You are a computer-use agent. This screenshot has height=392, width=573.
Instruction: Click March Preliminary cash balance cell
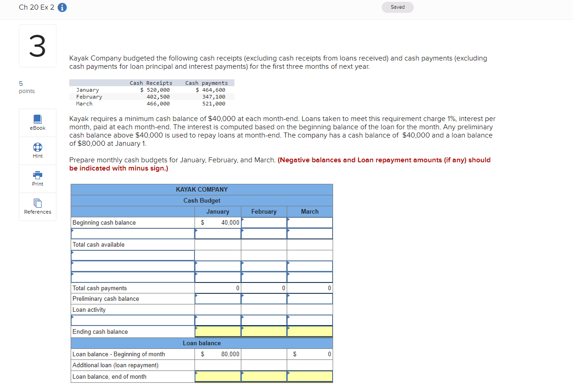[310, 298]
